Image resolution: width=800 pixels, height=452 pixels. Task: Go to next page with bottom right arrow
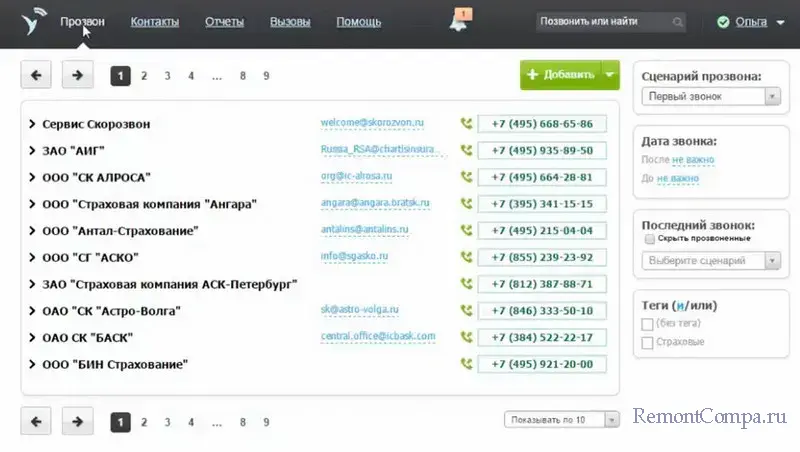(x=78, y=422)
